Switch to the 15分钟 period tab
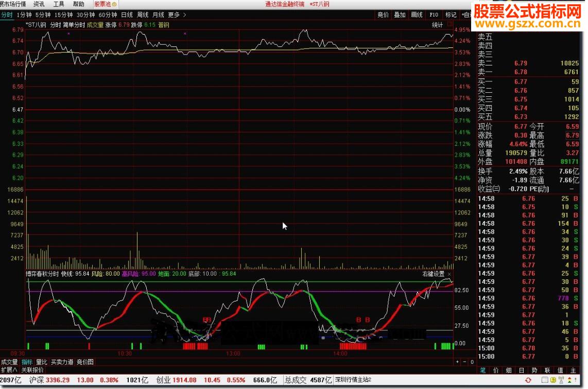This screenshot has height=389, width=588. pos(63,15)
